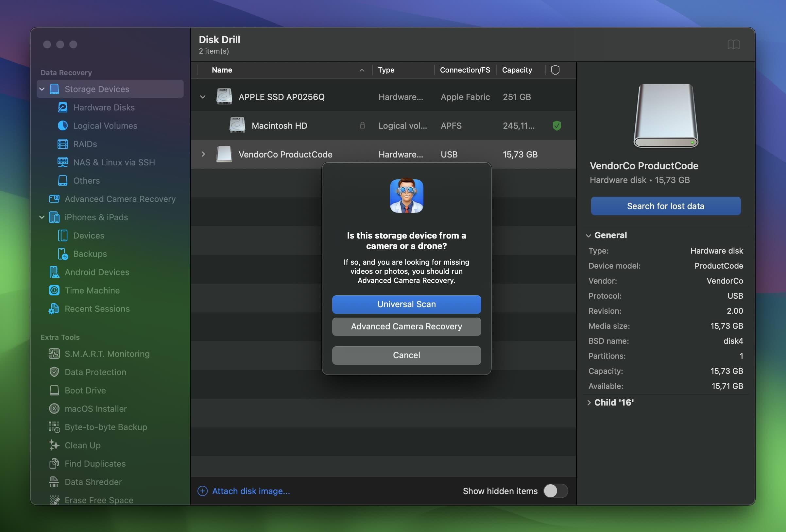Viewport: 786px width, 532px height.
Task: Click the macOS Installer icon
Action: tap(54, 408)
